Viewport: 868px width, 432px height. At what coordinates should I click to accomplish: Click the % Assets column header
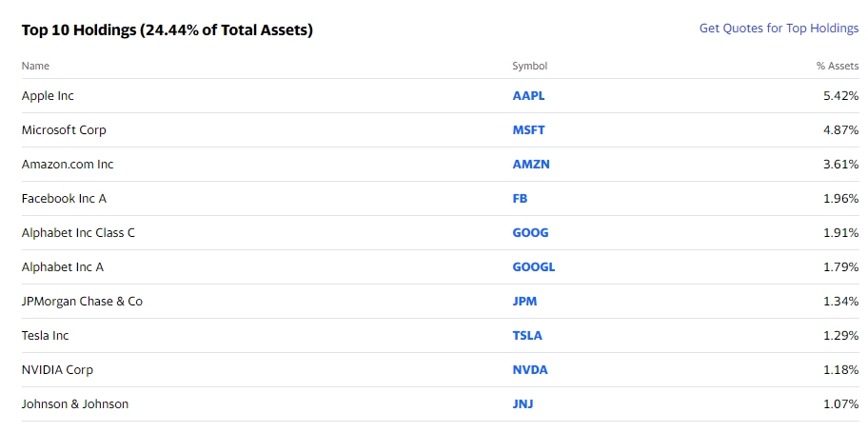point(838,67)
